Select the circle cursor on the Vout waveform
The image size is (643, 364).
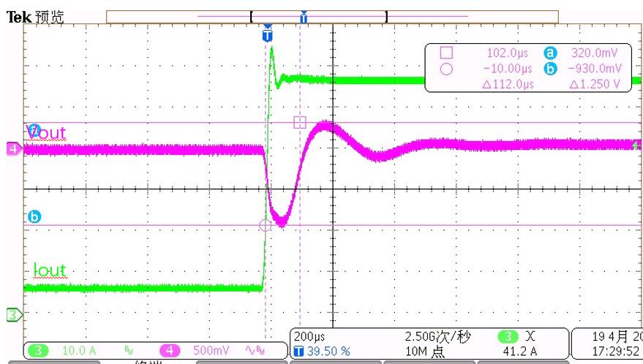[266, 225]
